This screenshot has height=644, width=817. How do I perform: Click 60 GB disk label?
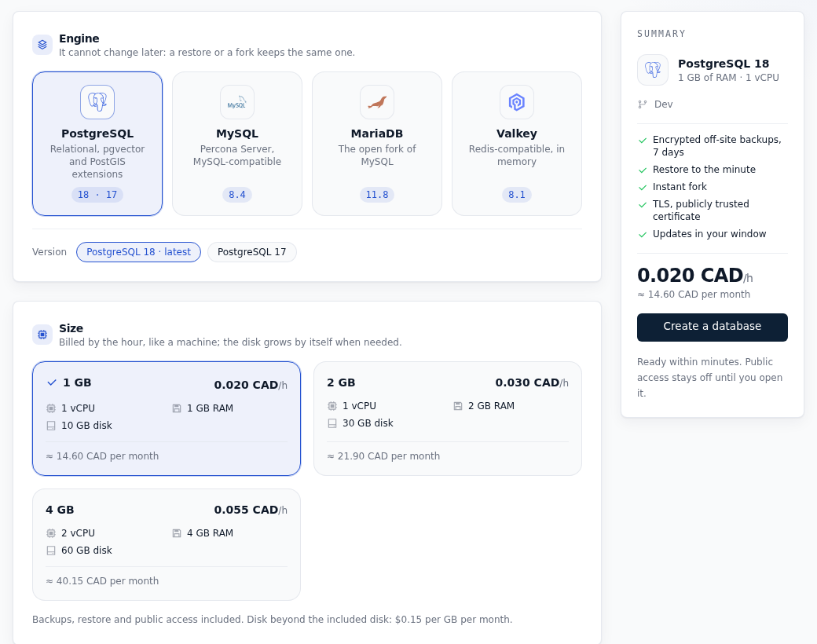[x=86, y=551]
